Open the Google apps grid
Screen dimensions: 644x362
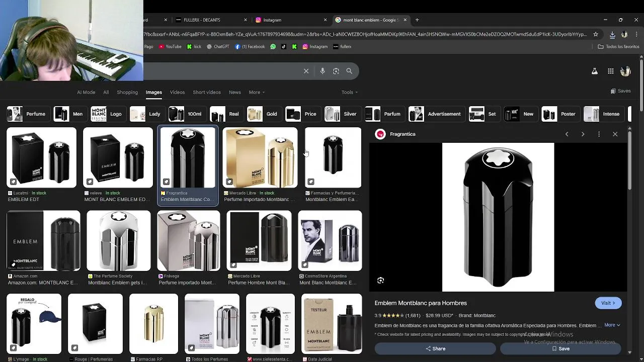610,71
